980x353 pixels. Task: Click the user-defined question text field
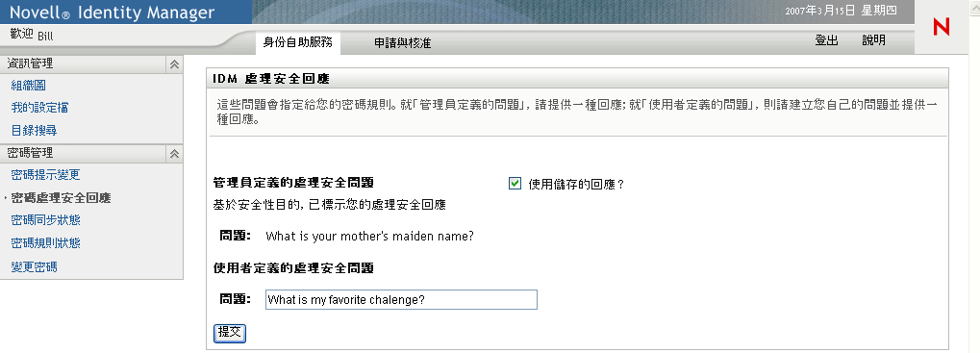(401, 300)
